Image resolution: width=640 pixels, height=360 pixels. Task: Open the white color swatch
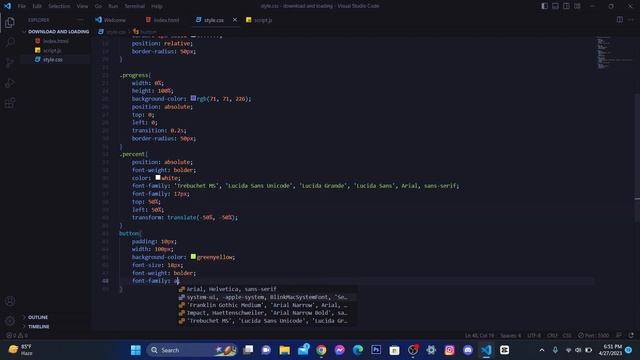[158, 178]
